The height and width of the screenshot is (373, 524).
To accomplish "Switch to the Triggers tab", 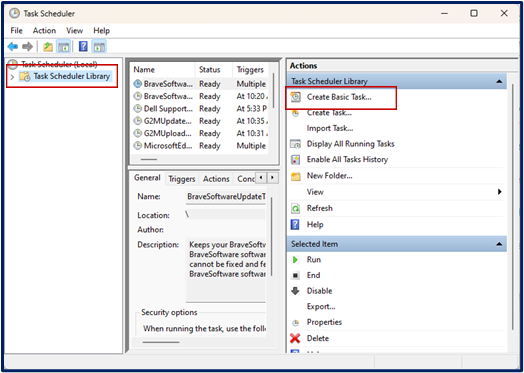I will point(181,179).
